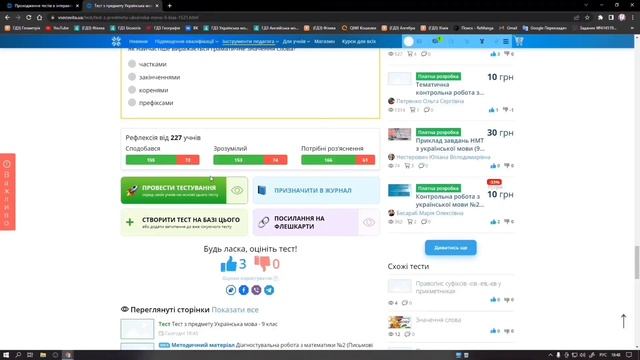Click the first circular share icon
640x360 pixels.
[231, 290]
